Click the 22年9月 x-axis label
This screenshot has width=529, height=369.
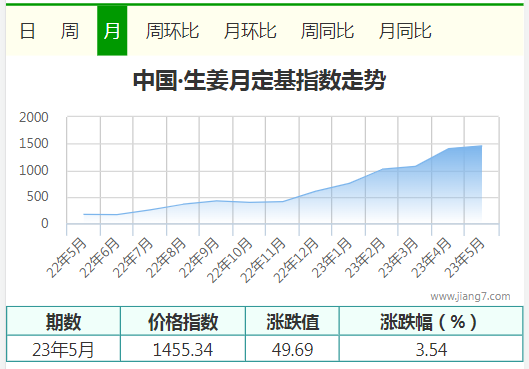pos(199,258)
